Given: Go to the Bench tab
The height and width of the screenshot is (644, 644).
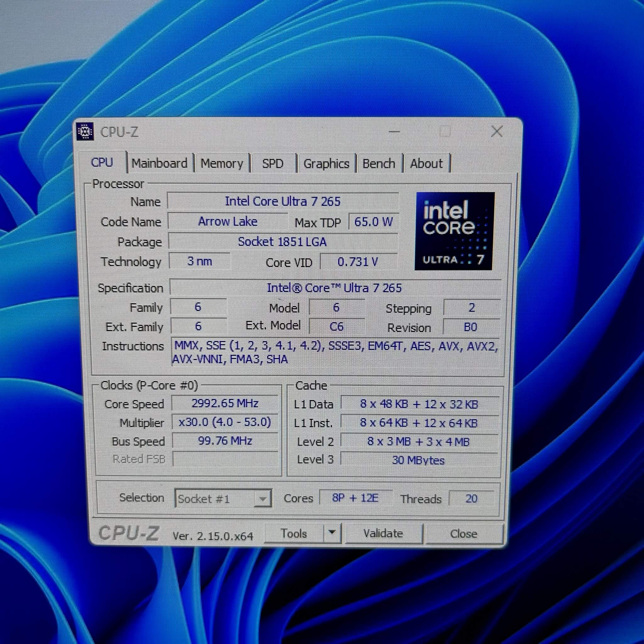Looking at the screenshot, I should coord(379,164).
